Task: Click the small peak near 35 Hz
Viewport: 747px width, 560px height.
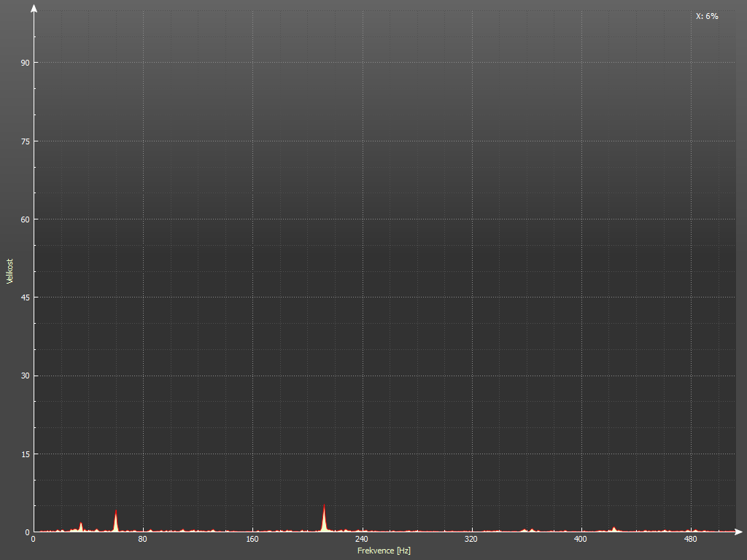Action: coord(81,526)
